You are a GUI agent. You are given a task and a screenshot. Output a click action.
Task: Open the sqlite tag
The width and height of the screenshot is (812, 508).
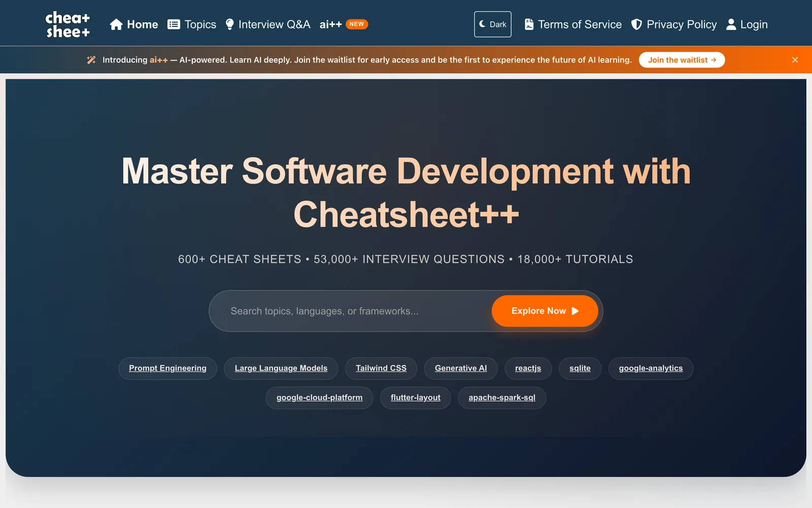[580, 368]
